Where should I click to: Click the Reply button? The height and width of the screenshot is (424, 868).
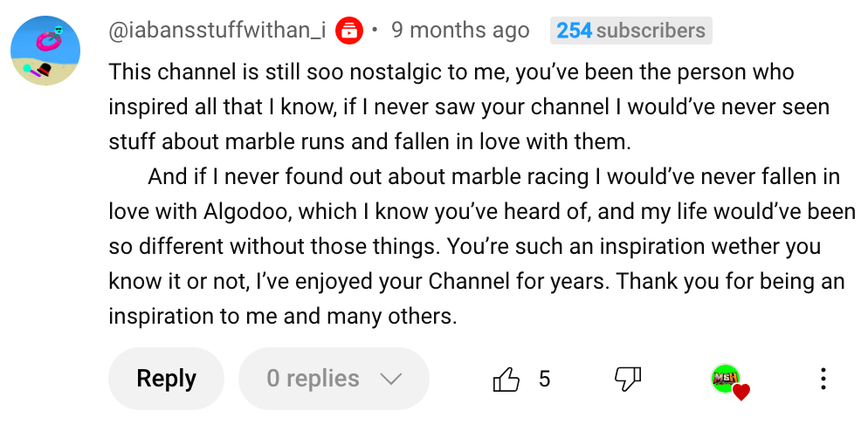tap(166, 379)
